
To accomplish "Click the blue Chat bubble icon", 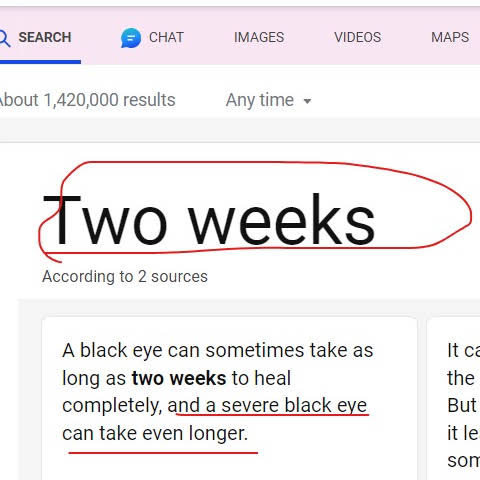I will (131, 38).
